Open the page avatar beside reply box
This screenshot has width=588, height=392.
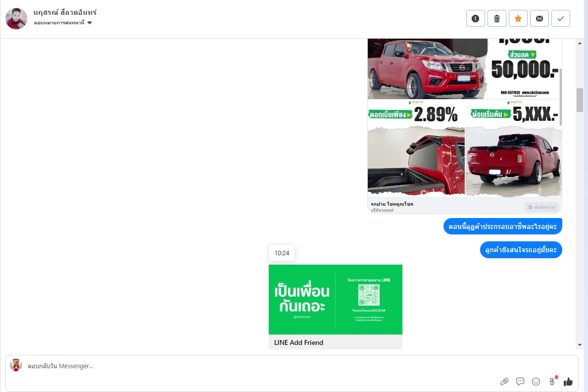click(16, 365)
